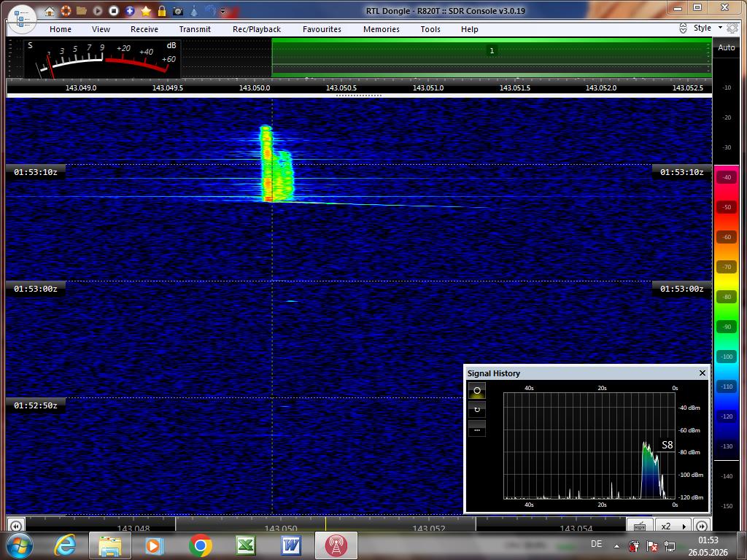Click the S8 marker in Signal History graph
This screenshot has width=747, height=560.
pos(667,445)
